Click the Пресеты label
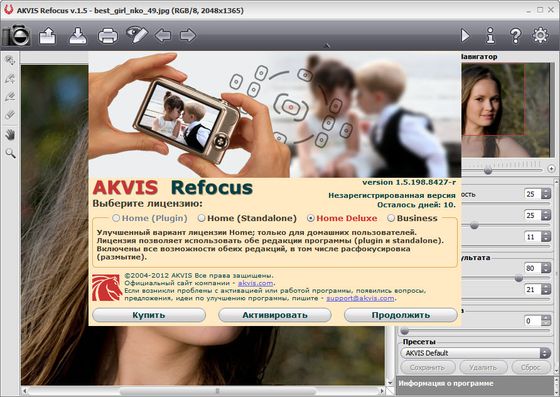The height and width of the screenshot is (397, 560). tap(419, 342)
